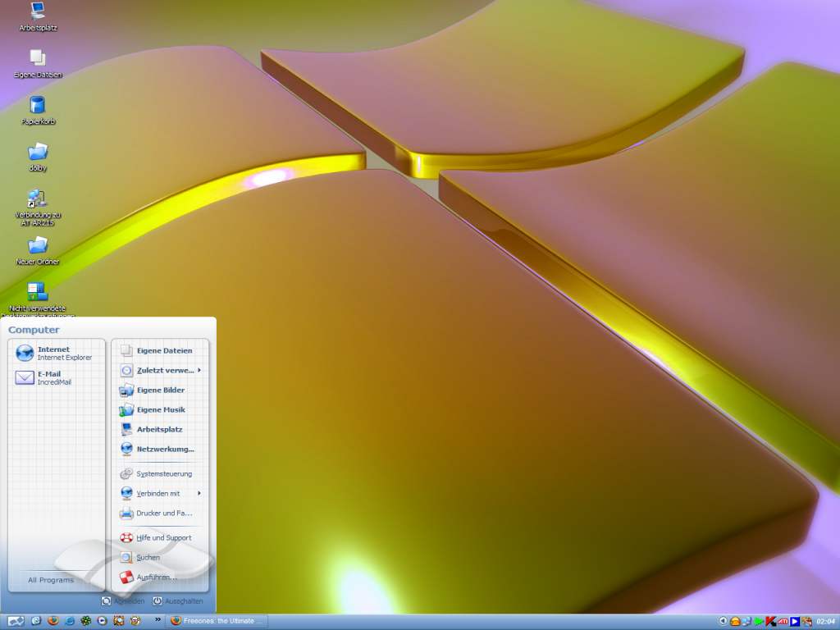Launch Firefox from quick launch bar

pyautogui.click(x=52, y=621)
